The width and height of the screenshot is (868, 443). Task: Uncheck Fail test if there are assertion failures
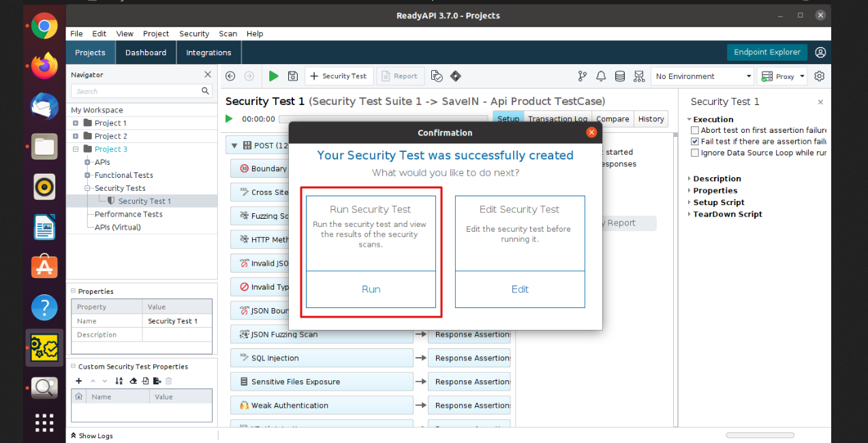[x=695, y=142]
